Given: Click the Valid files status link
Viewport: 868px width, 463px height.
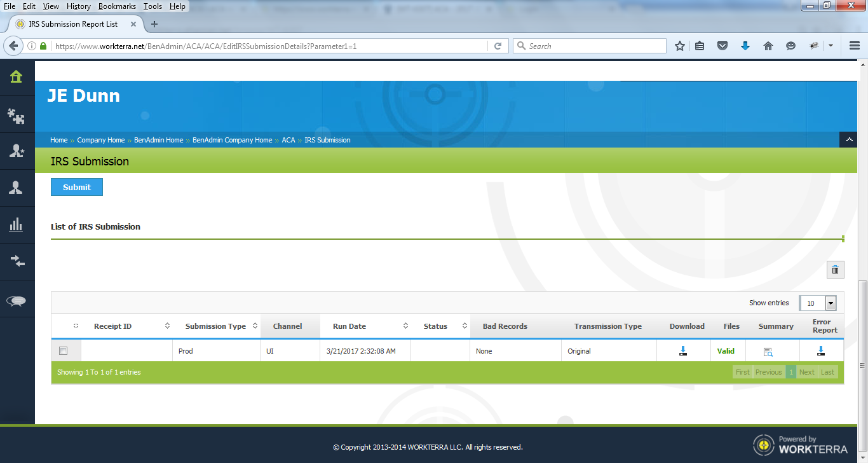Looking at the screenshot, I should pos(726,351).
